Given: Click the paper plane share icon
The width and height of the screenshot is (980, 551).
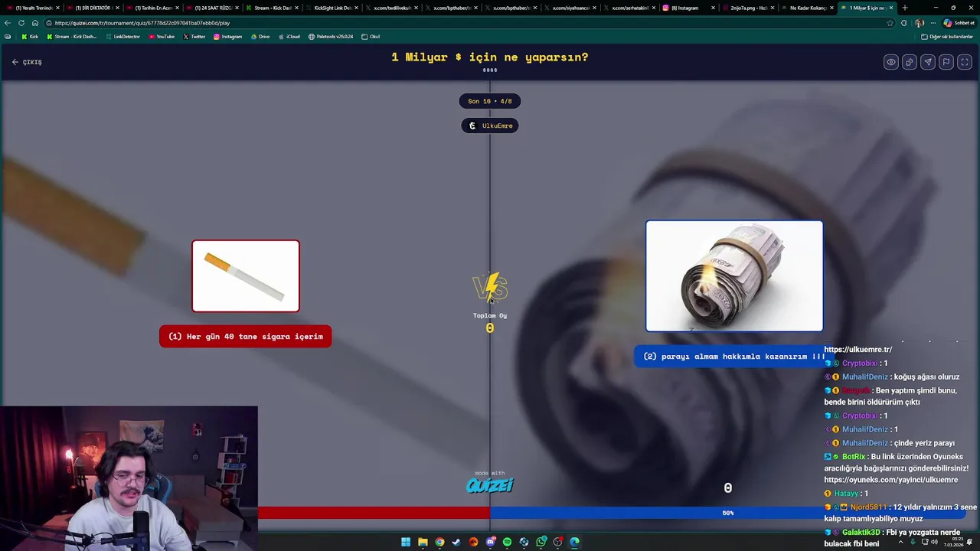Looking at the screenshot, I should tap(928, 62).
